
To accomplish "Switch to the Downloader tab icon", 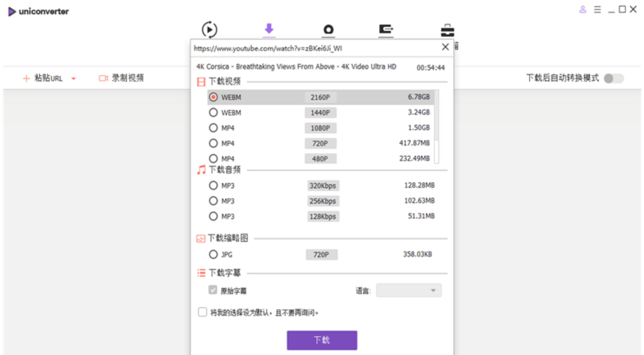I will click(269, 29).
